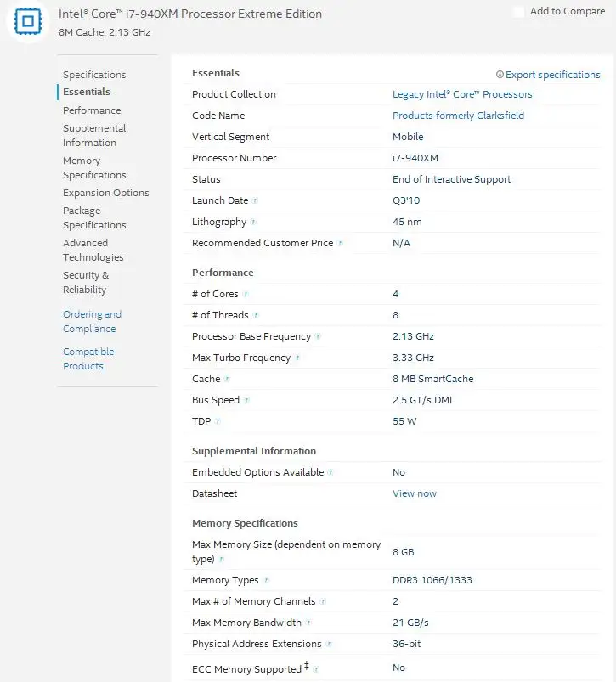Click the Max Memory Size info icon
The width and height of the screenshot is (616, 682).
point(222,560)
